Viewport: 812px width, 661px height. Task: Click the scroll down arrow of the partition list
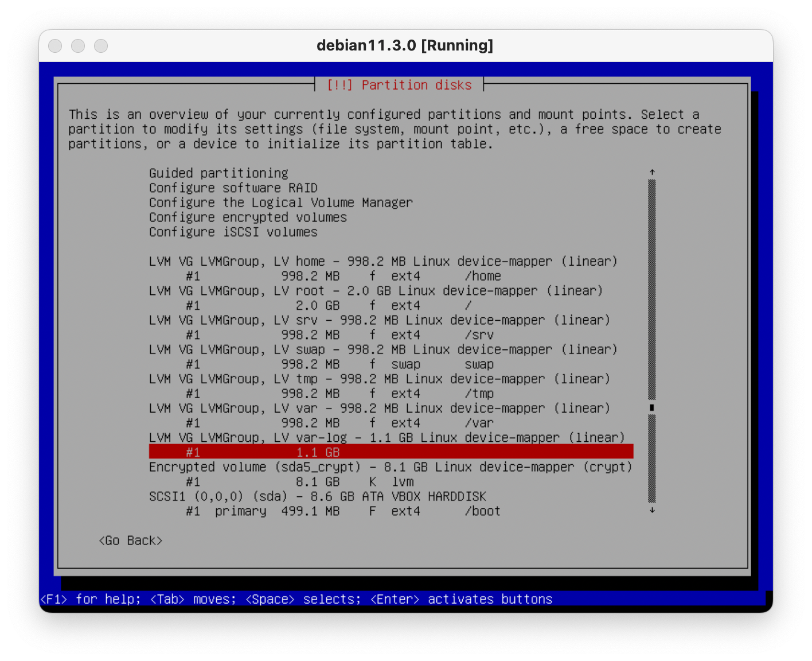point(652,510)
